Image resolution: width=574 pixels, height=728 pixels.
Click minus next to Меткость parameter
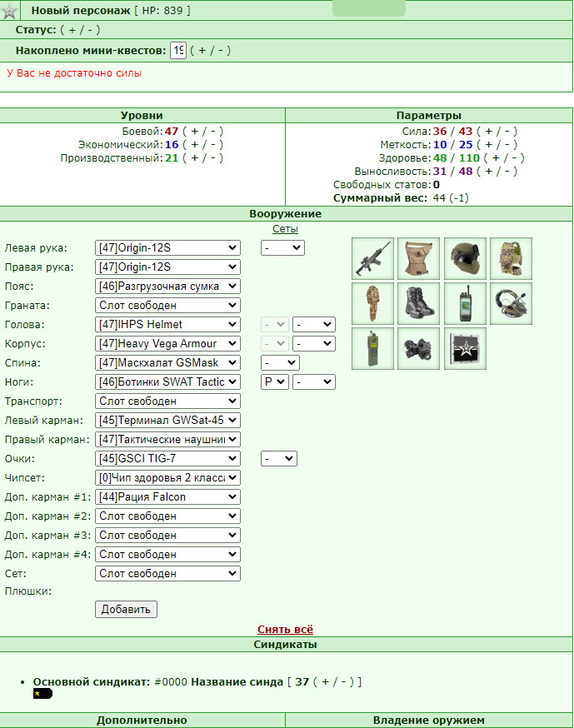(507, 145)
